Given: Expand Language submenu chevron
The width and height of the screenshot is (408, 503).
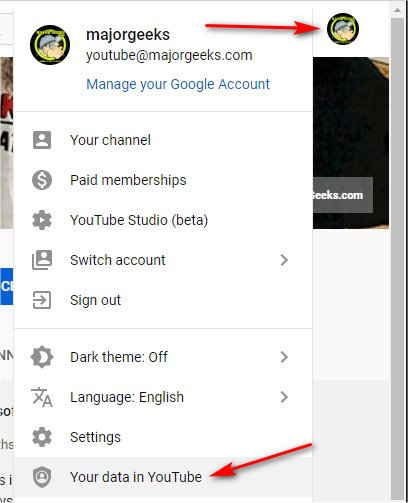Looking at the screenshot, I should (284, 397).
